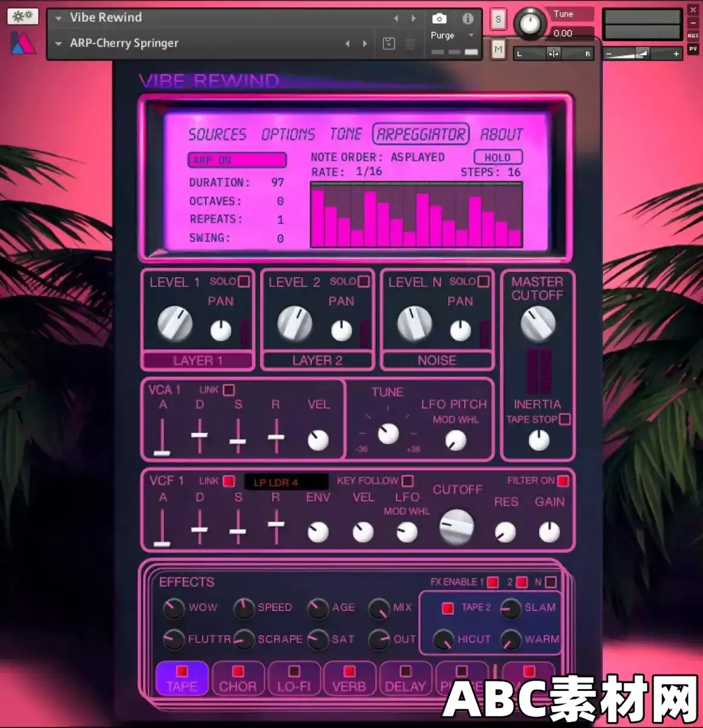Open the Purge dropdown menu

[471, 35]
